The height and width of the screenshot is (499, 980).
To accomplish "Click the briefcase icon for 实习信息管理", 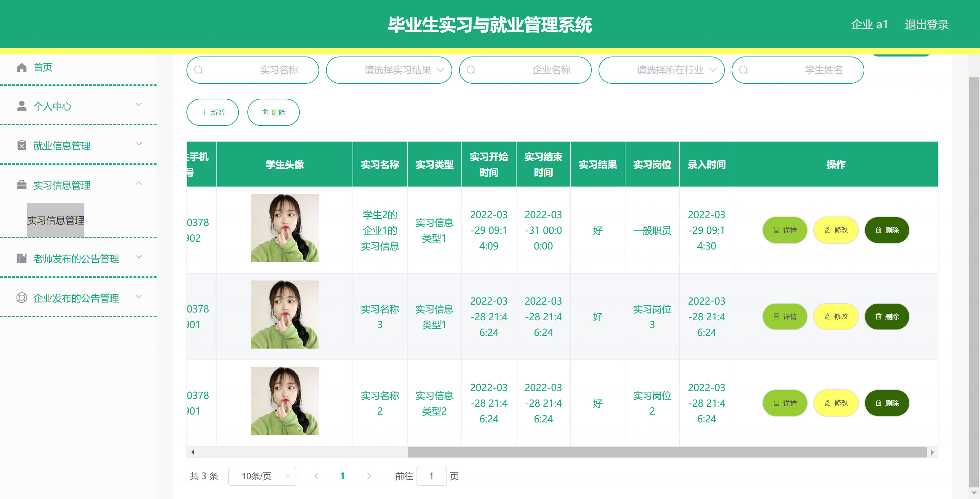I will (22, 185).
